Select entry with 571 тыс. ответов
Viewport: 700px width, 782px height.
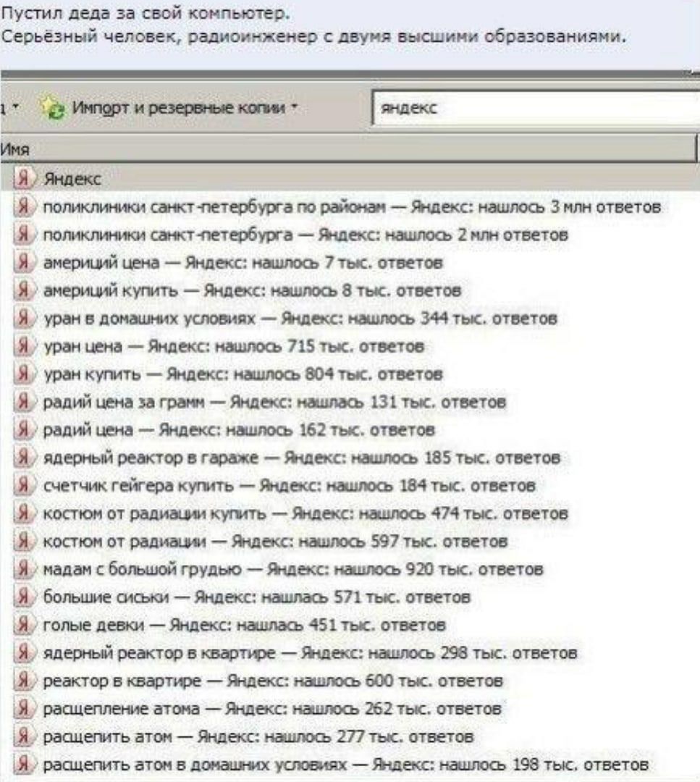(257, 597)
